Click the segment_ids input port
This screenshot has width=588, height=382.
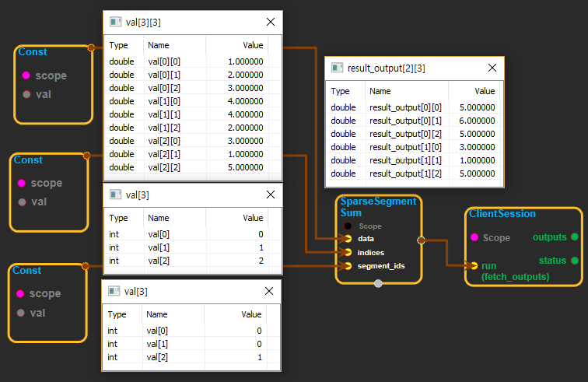(x=348, y=266)
